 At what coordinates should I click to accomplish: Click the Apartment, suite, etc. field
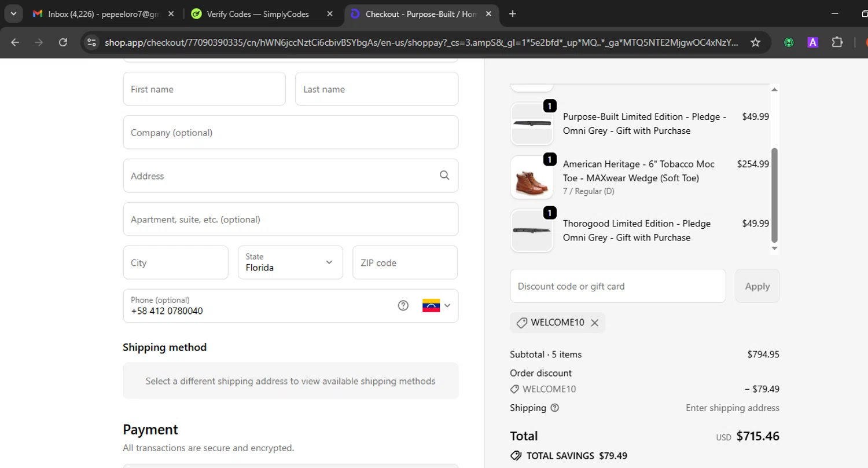click(290, 219)
